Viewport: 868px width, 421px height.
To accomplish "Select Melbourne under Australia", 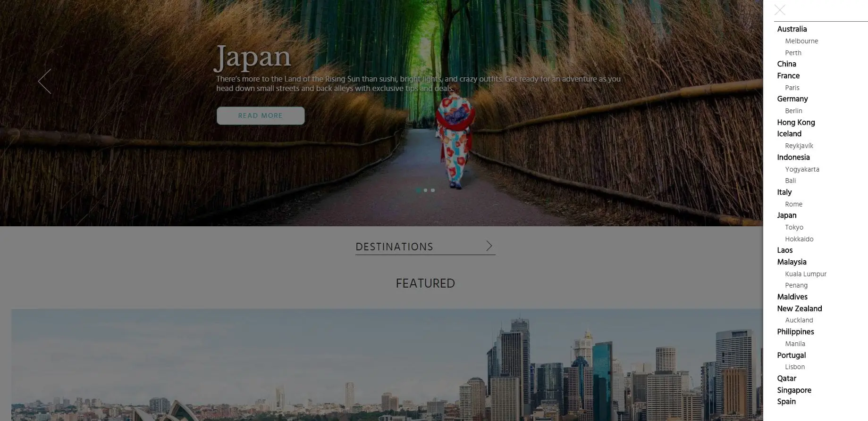I will coord(801,41).
